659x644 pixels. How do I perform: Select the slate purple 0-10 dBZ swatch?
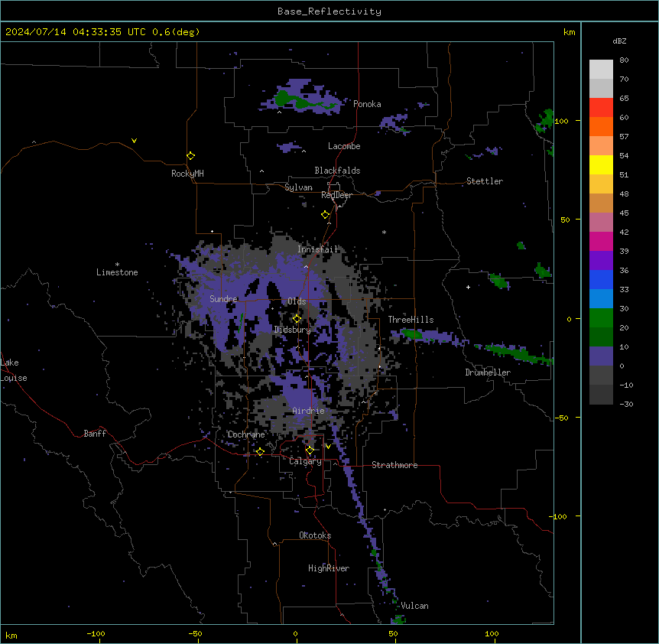(x=601, y=356)
